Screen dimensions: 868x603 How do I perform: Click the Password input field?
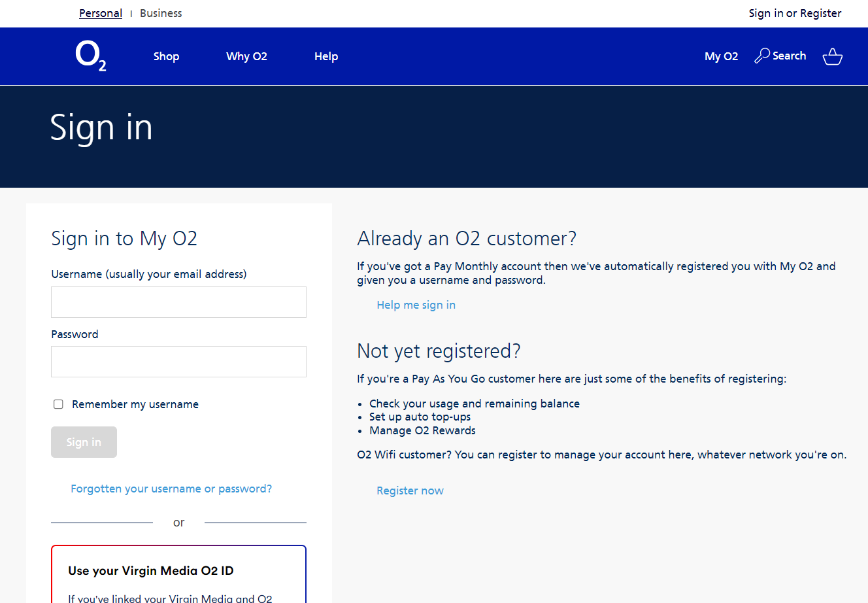coord(178,362)
